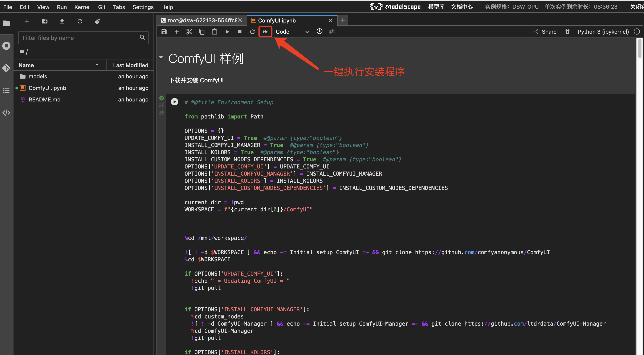This screenshot has height=355, width=644.
Task: Focus the Filter files by name field
Action: point(83,38)
